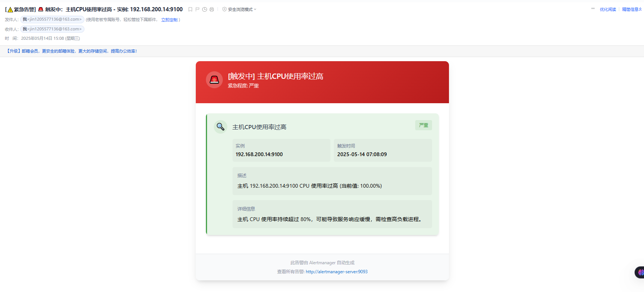Click the instance value 192.168.200.14:9100 field
This screenshot has width=644, height=292.
point(259,154)
